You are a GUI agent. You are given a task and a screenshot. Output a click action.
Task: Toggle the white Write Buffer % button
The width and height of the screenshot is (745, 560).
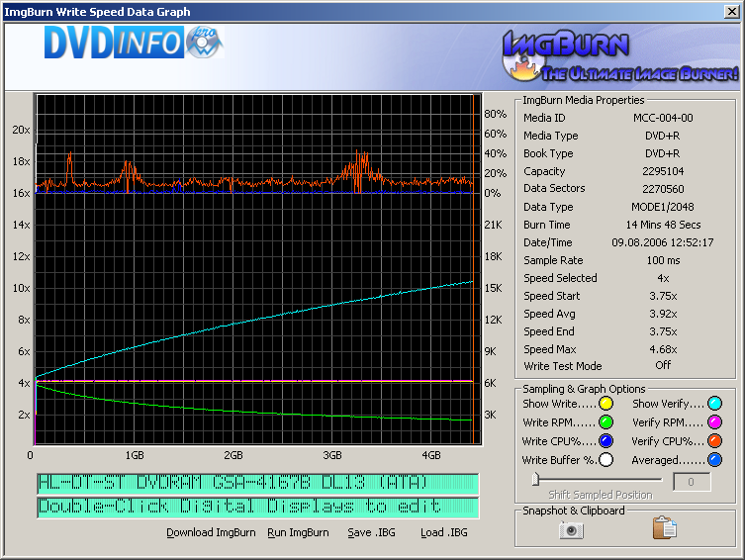click(605, 460)
